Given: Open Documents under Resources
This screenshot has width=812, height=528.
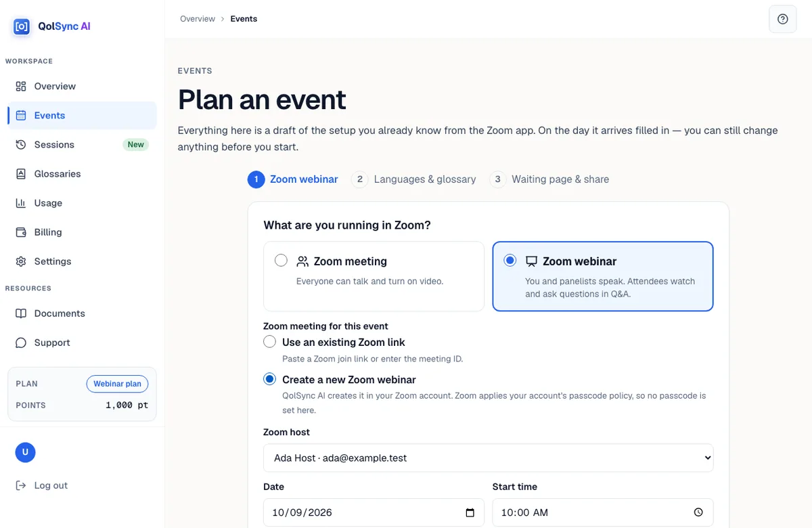Looking at the screenshot, I should click(x=82, y=313).
